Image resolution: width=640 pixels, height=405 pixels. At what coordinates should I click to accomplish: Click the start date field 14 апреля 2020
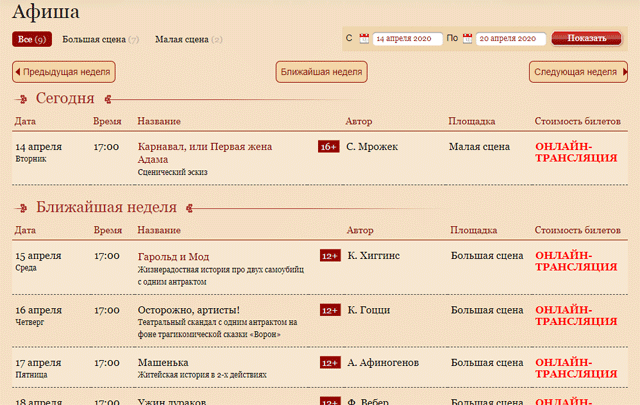407,39
